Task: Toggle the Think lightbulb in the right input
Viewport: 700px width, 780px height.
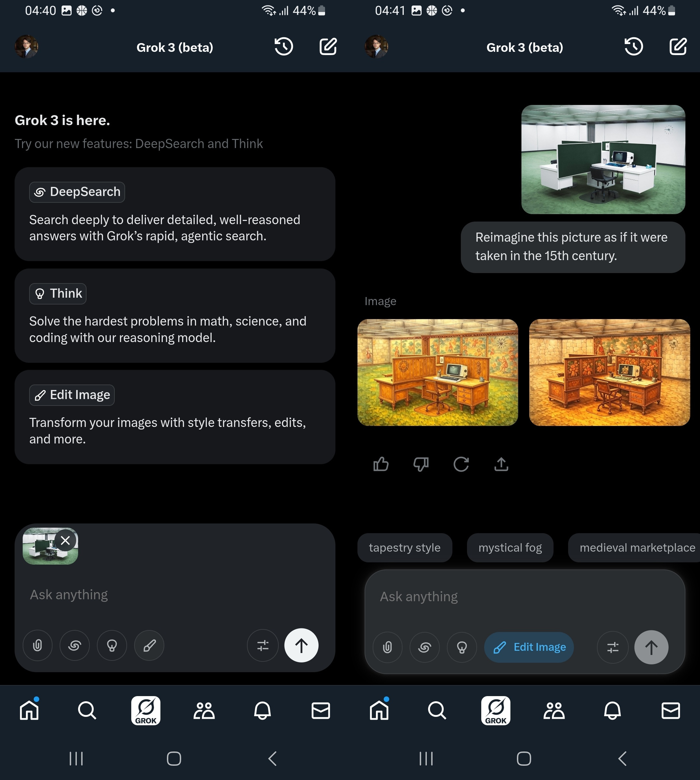Action: coord(462,647)
